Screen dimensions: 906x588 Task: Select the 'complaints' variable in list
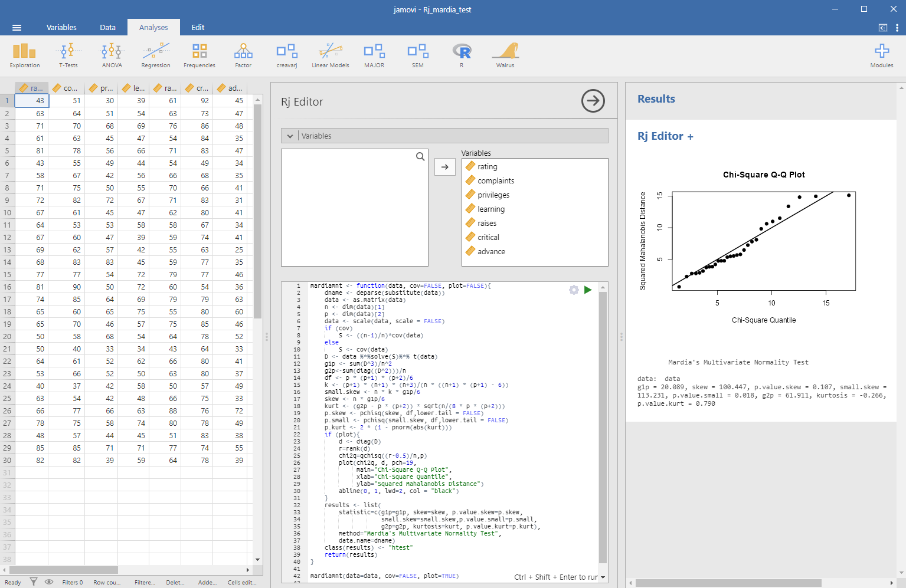[496, 181]
